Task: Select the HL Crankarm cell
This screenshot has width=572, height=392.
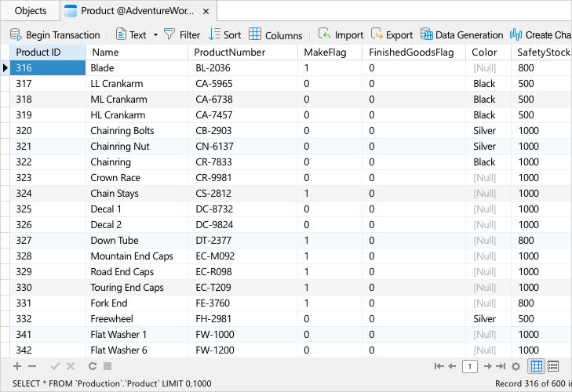Action: point(137,115)
